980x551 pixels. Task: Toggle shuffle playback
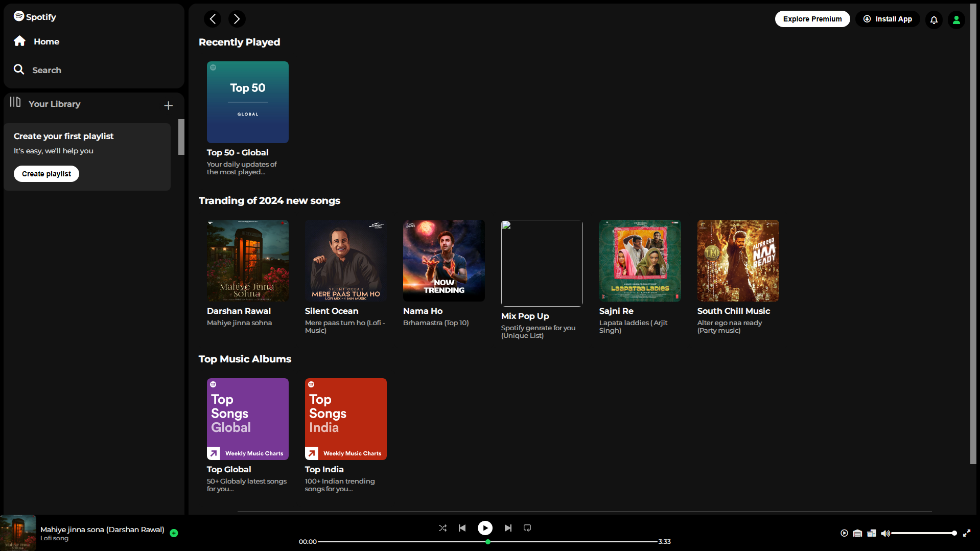coord(442,528)
